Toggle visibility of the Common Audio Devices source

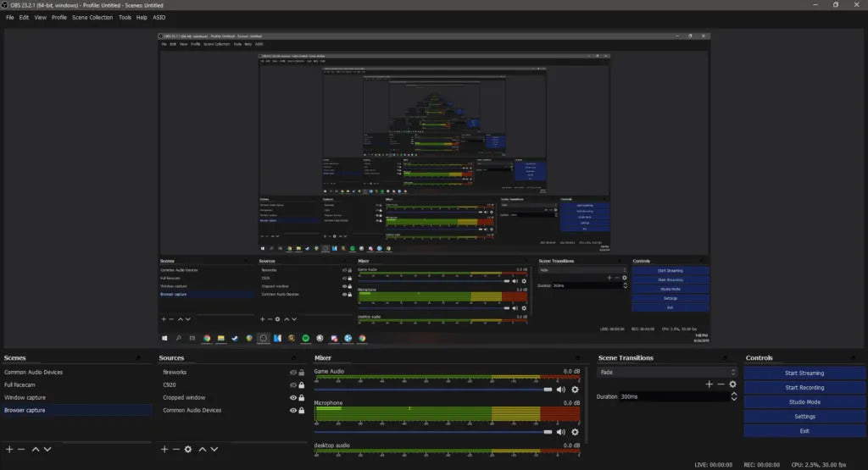[292, 411]
